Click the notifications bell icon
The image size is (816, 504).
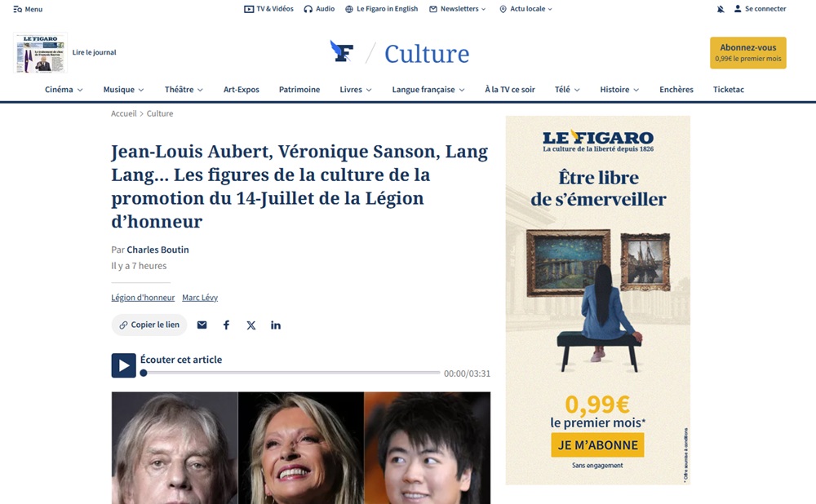tap(721, 9)
